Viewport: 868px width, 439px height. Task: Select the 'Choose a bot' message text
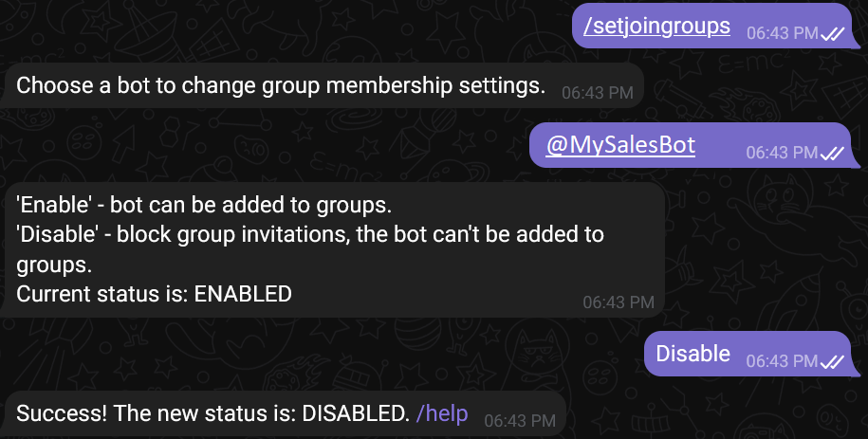281,85
